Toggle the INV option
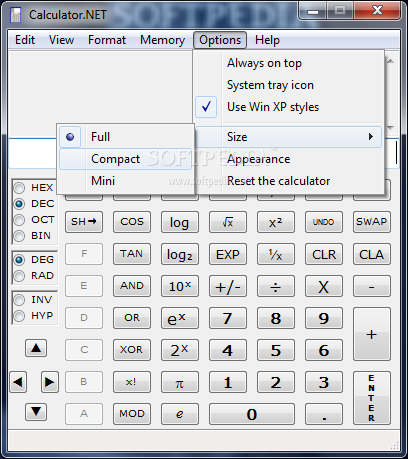 (33, 300)
